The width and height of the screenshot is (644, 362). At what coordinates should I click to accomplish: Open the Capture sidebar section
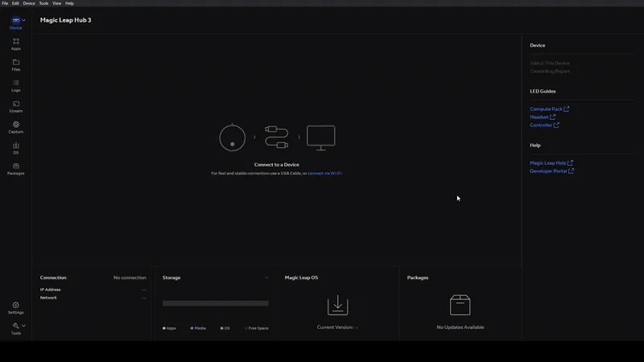pyautogui.click(x=15, y=127)
